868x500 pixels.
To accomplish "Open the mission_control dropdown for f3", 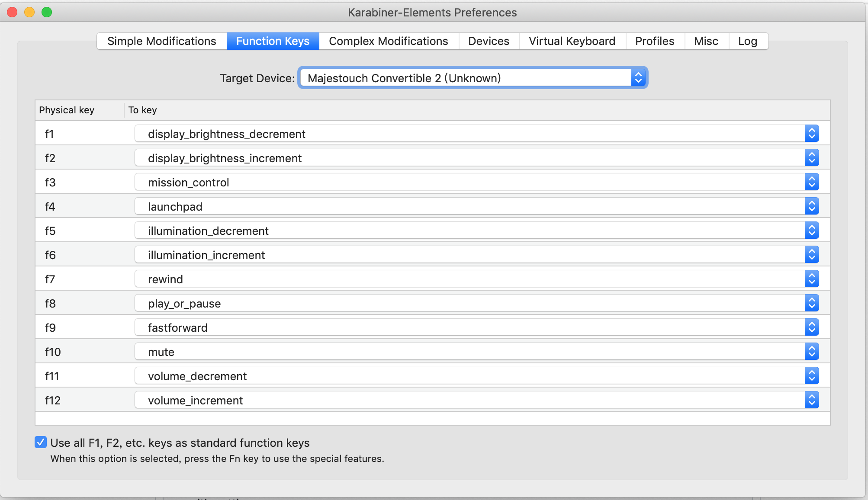I will (x=476, y=182).
